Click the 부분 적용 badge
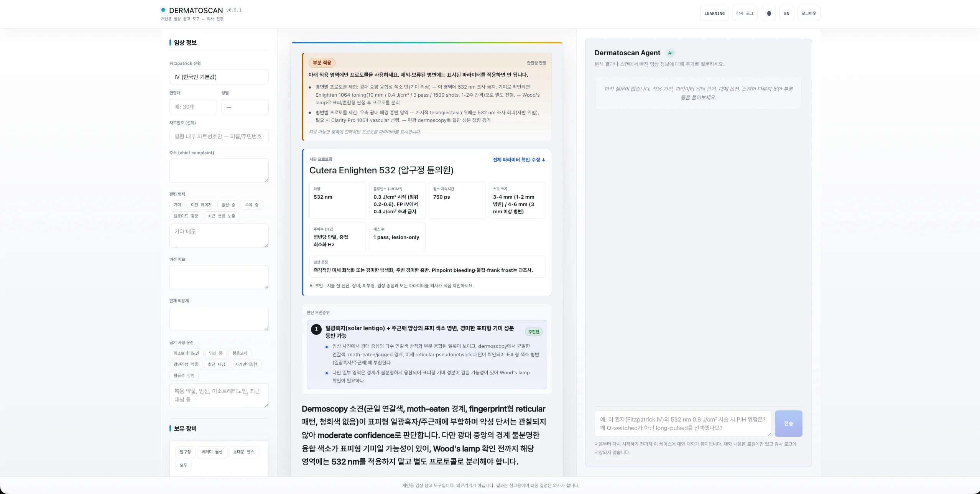 [x=322, y=63]
